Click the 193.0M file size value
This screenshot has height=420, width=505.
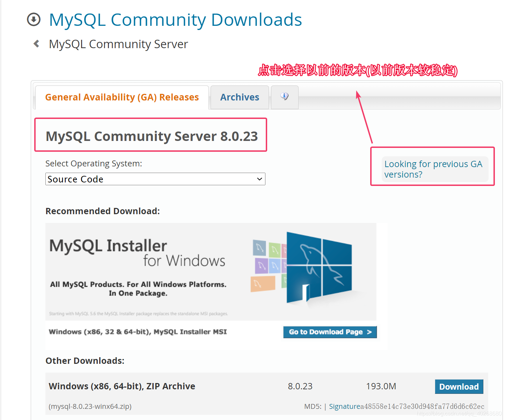point(381,386)
